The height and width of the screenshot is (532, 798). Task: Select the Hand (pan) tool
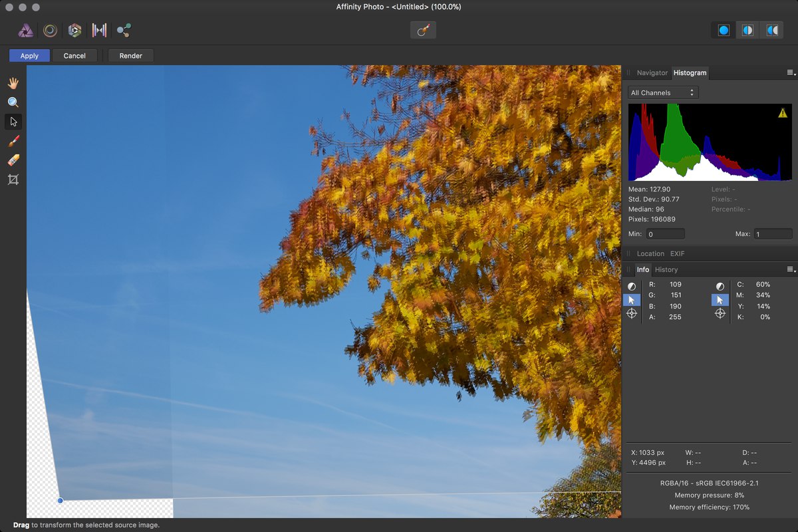point(13,83)
